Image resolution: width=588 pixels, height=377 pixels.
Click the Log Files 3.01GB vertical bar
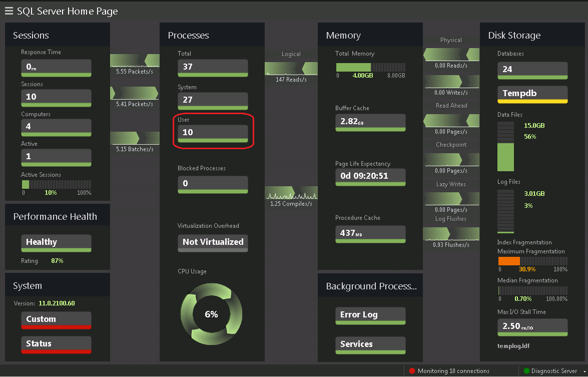505,212
